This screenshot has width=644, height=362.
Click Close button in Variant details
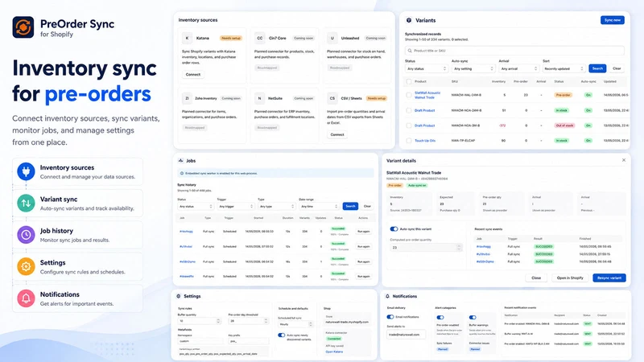pos(536,278)
